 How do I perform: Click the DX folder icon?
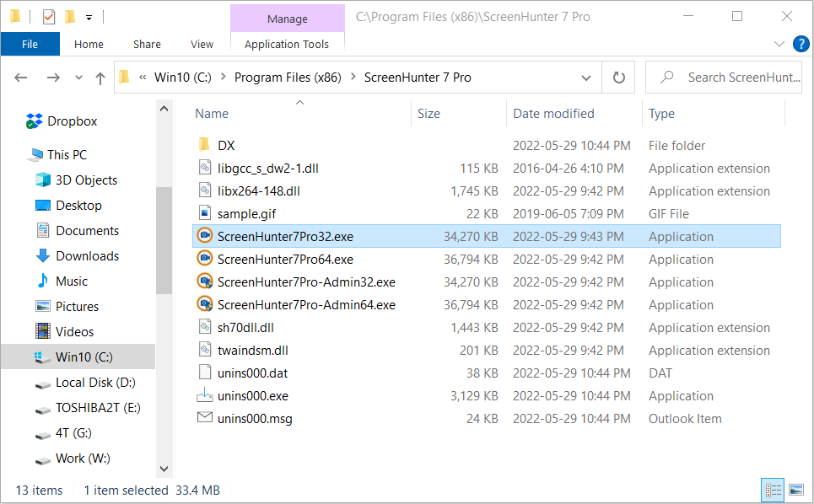coord(204,145)
